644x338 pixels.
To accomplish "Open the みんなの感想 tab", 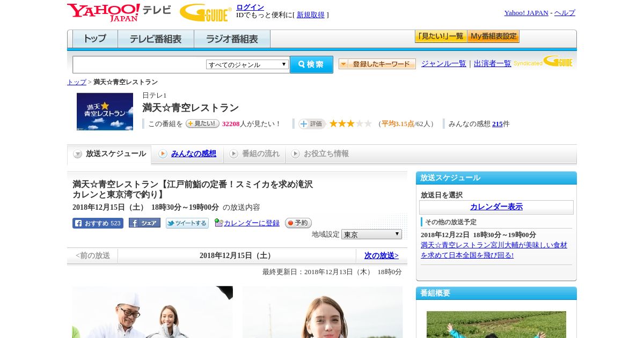I will coord(193,154).
